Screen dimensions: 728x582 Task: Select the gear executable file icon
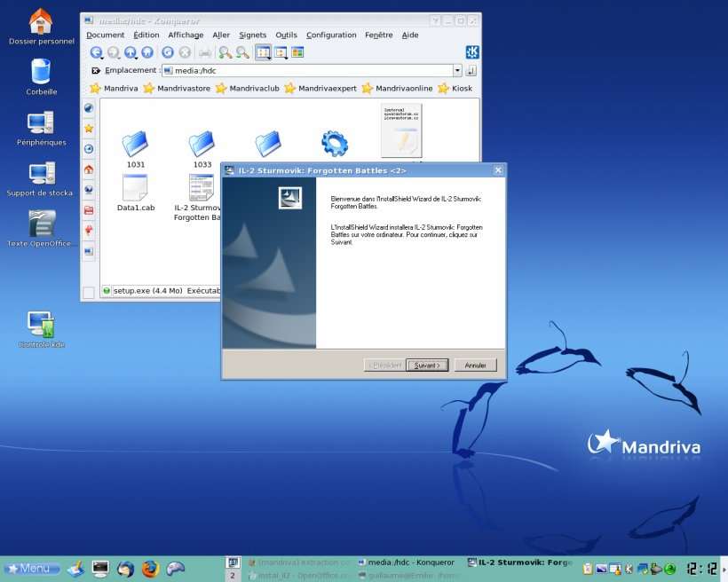pos(335,144)
